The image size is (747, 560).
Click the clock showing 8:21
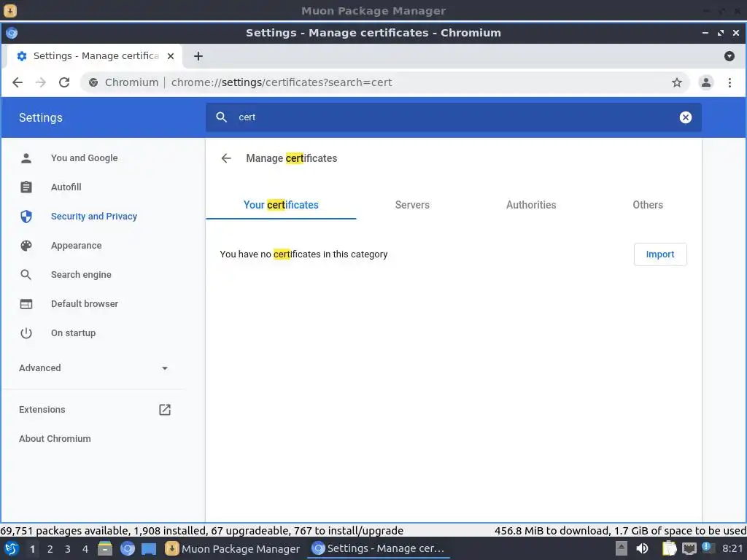coord(732,548)
